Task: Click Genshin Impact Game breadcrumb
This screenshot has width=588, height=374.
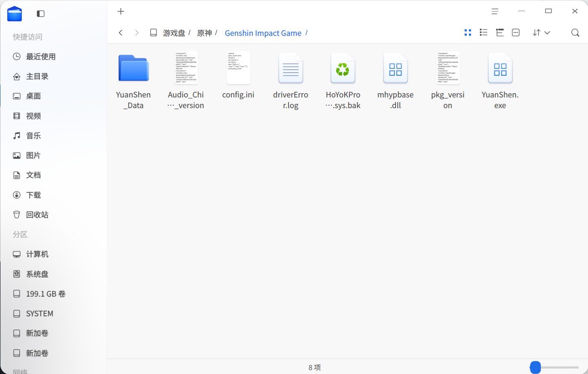Action: [263, 33]
